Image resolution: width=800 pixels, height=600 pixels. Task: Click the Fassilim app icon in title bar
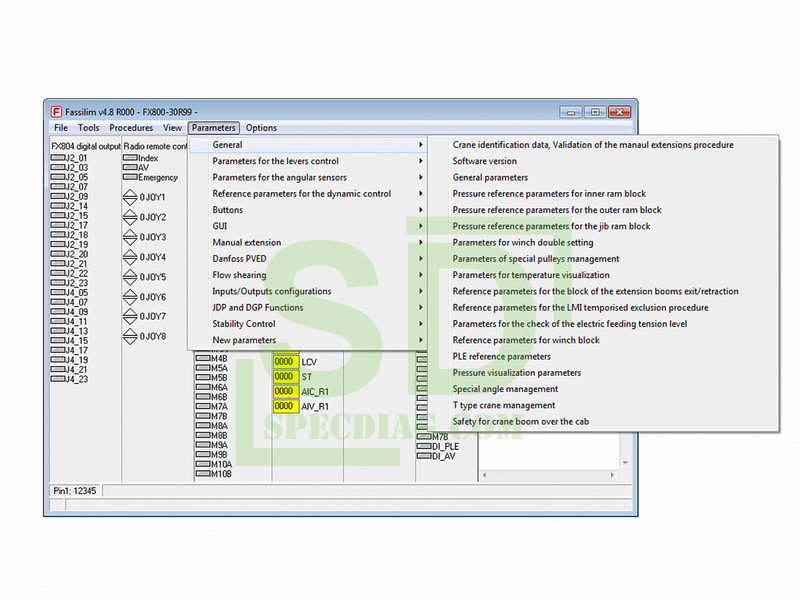(54, 111)
